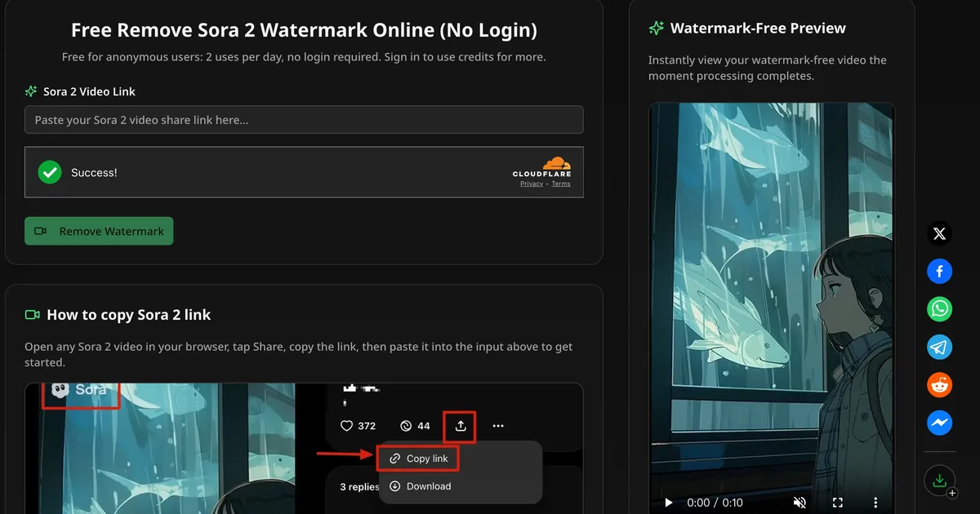Share to Reddit icon
The image size is (980, 514).
tap(939, 384)
